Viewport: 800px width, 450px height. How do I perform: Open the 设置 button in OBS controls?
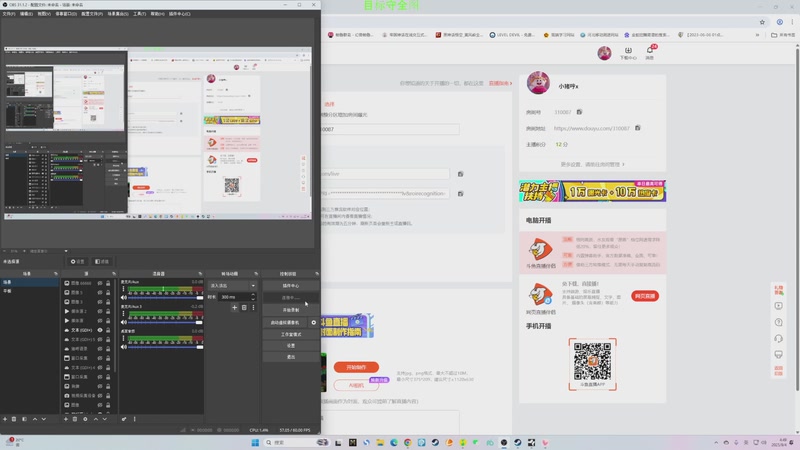[x=291, y=345]
